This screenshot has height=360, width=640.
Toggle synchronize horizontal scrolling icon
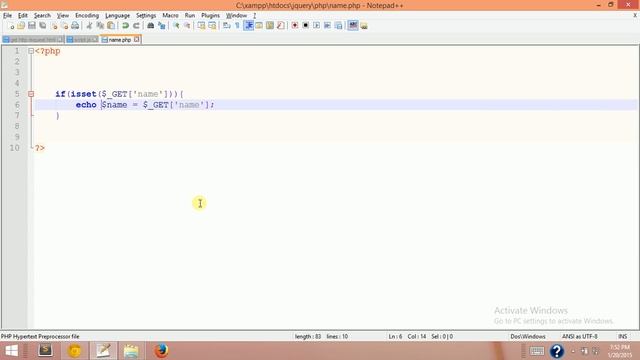pyautogui.click(x=212, y=26)
